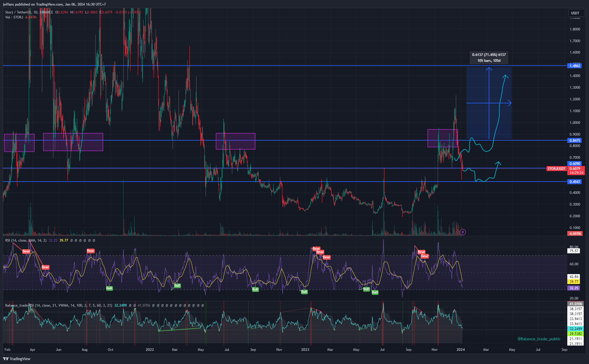The image size is (589, 364).
Task: Click the 1.8000 price scale label
Action: [575, 29]
